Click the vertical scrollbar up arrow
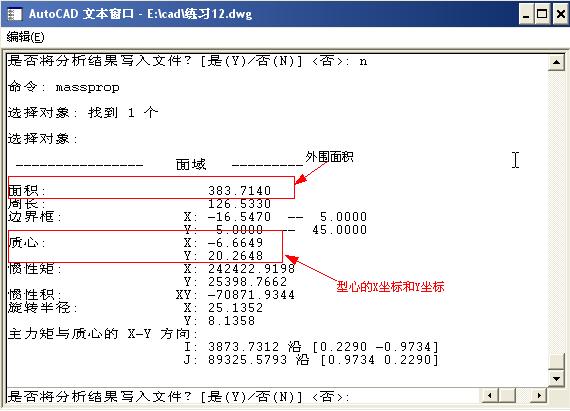 (556, 63)
